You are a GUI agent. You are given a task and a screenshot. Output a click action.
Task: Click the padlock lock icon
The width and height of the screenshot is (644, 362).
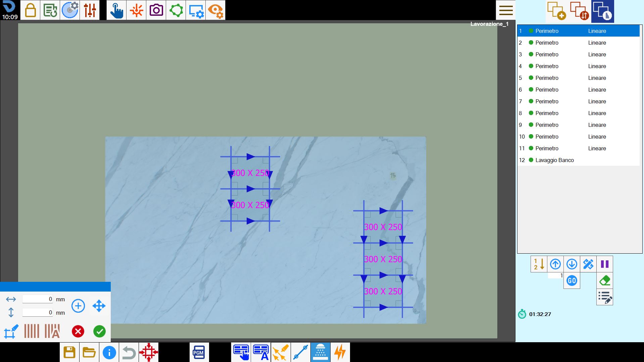click(30, 10)
